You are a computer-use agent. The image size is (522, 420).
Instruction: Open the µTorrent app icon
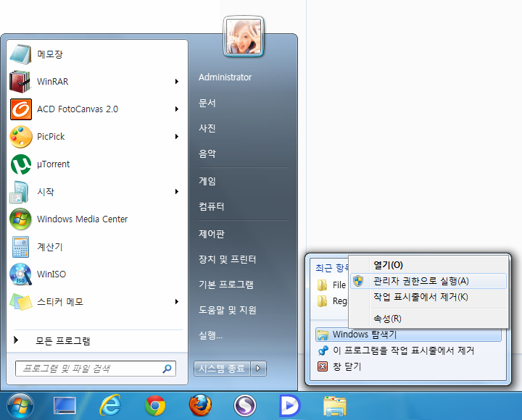(x=20, y=164)
